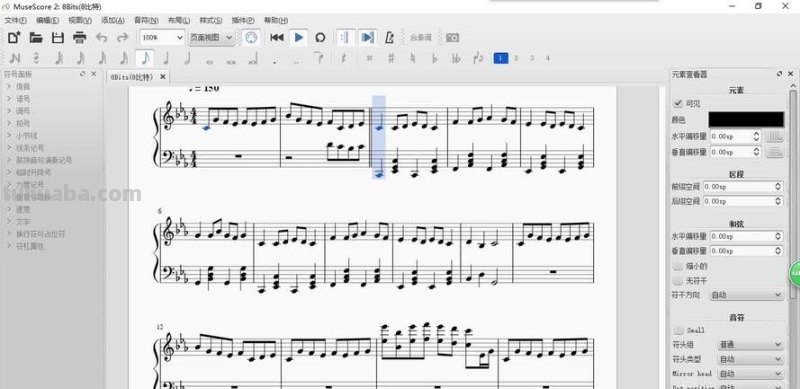
Task: Open the 视图(V) menu
Action: 80,20
